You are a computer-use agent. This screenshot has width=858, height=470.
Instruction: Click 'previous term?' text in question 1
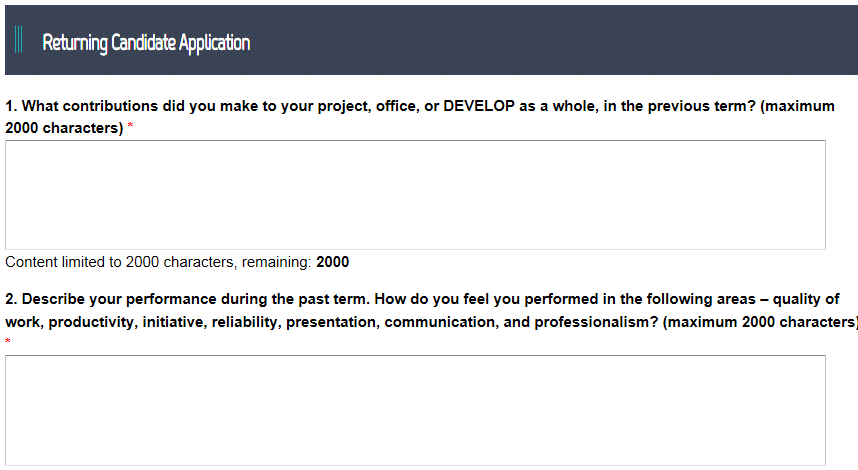click(x=704, y=106)
